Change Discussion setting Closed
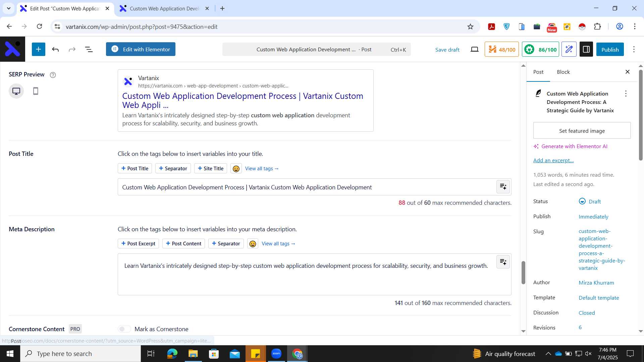 pos(587,313)
